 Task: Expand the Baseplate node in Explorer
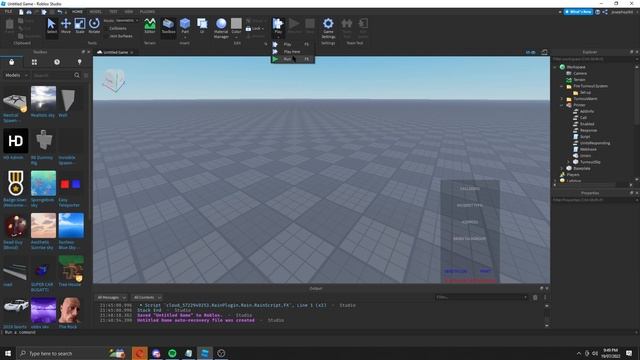click(562, 168)
